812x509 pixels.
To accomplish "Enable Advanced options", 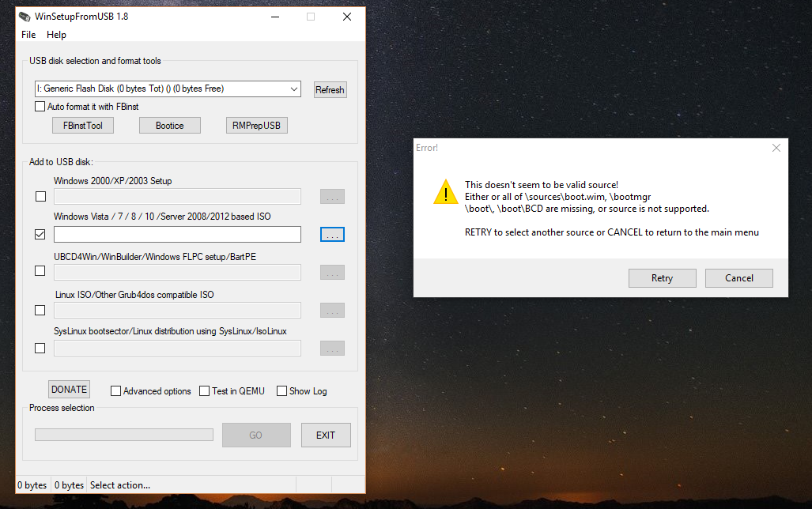I will coord(116,391).
